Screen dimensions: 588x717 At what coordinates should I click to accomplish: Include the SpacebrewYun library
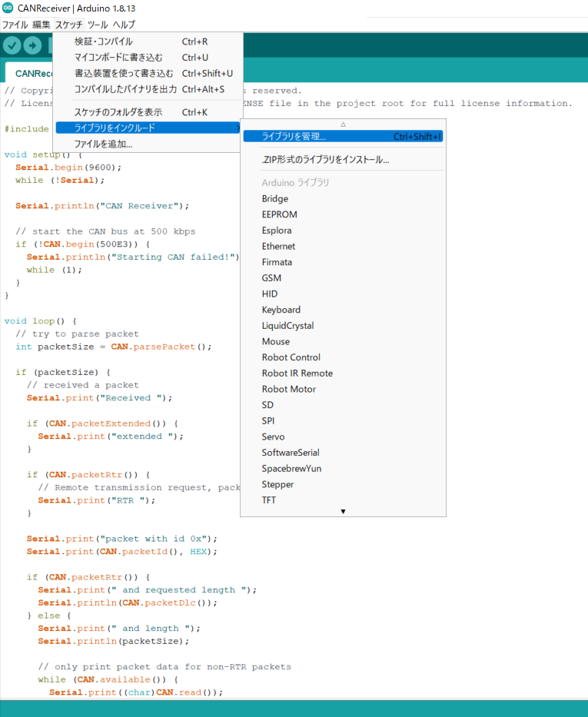[343, 468]
